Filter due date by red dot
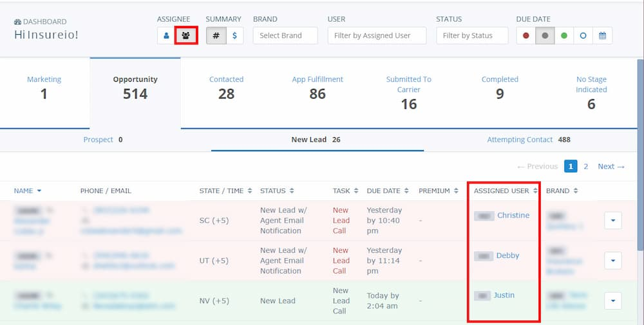644x325 pixels. 526,35
